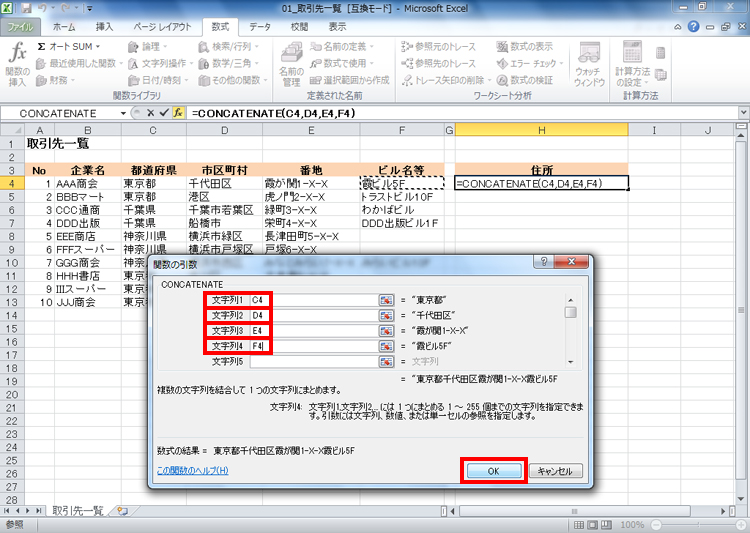The height and width of the screenshot is (533, 750).
Task: Click 参照元のトレース button
Action: pos(439,46)
